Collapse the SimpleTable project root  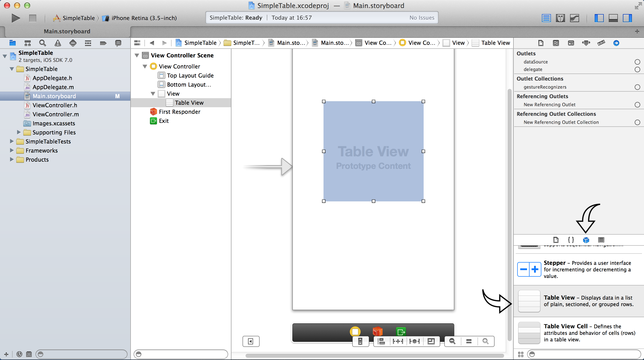point(5,56)
